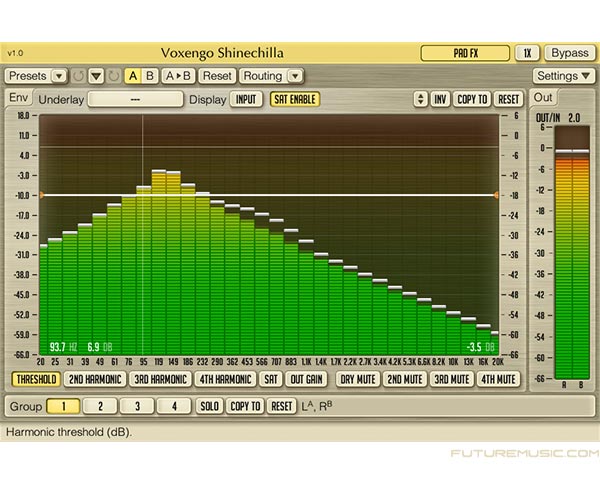
Task: Click the group RESET button
Action: tap(282, 406)
